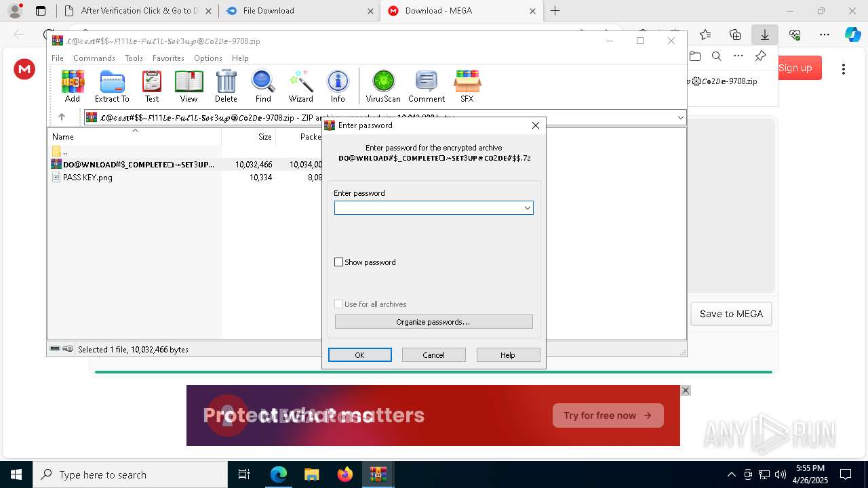
Task: Open Edge Collections icon
Action: click(x=735, y=35)
